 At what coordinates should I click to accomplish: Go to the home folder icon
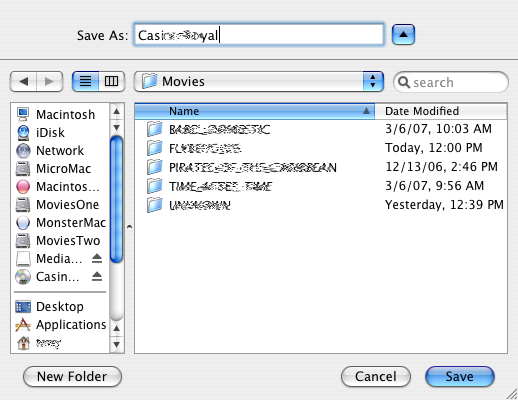click(x=23, y=343)
